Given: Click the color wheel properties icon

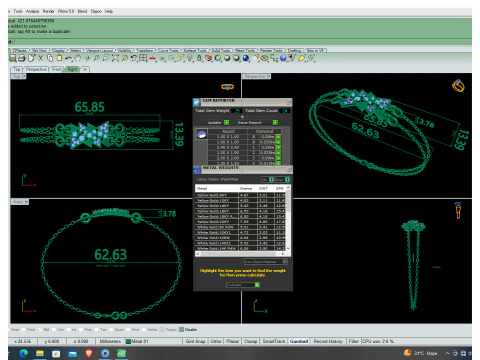Looking at the screenshot, I should pyautogui.click(x=218, y=58).
